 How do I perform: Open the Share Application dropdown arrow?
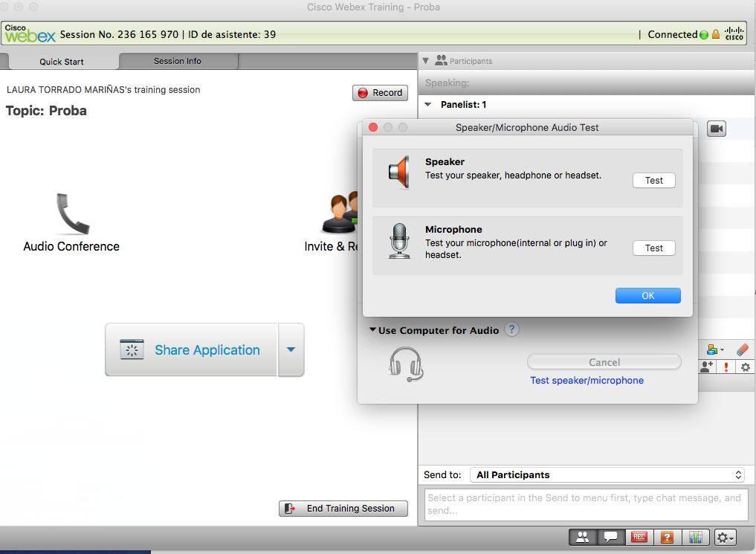[291, 350]
